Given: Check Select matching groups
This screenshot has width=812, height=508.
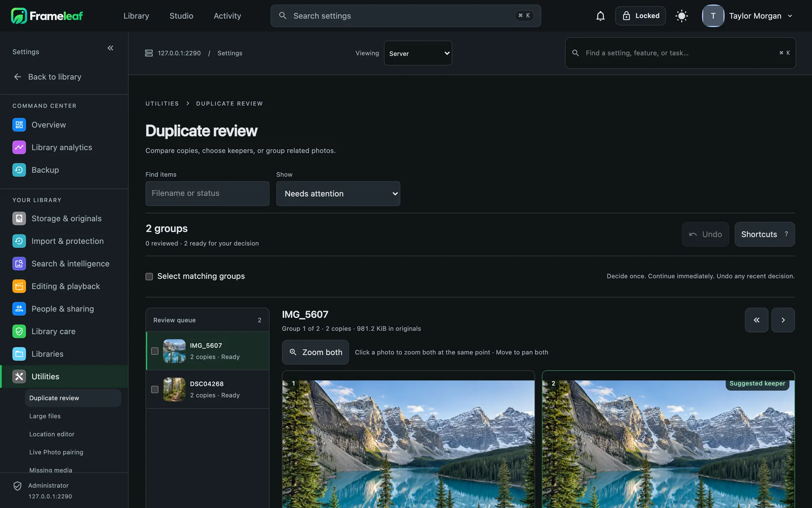Looking at the screenshot, I should 149,276.
